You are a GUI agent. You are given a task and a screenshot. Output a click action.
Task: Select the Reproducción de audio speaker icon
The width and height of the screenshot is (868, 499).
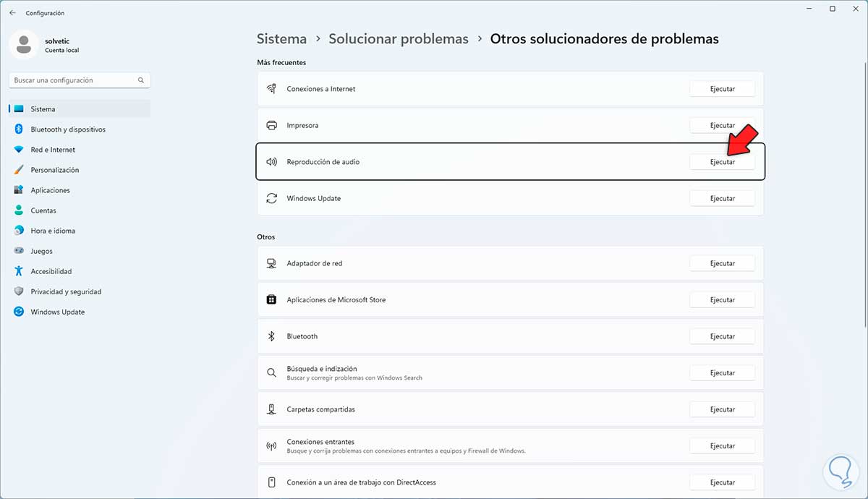click(x=271, y=161)
